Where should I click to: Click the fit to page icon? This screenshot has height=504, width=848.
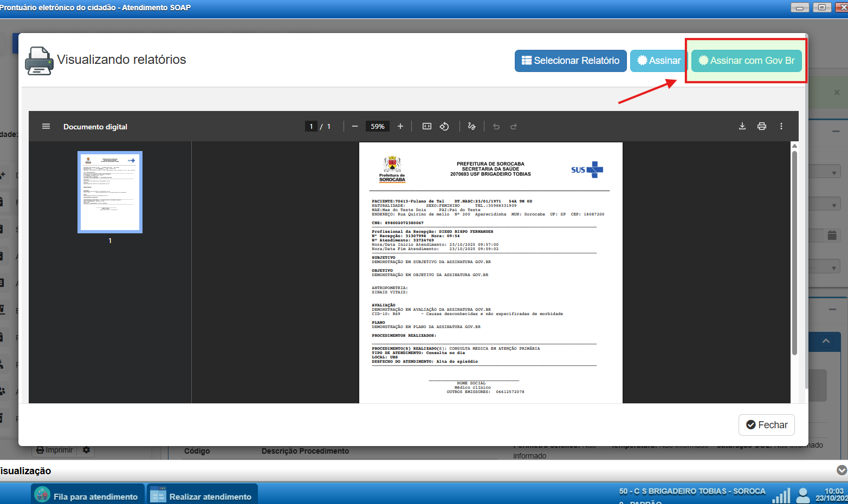(427, 127)
